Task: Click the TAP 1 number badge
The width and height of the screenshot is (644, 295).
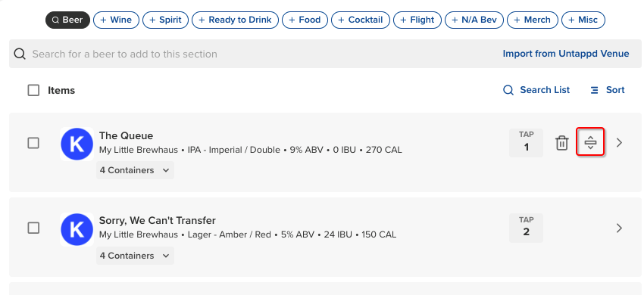Action: tap(526, 143)
